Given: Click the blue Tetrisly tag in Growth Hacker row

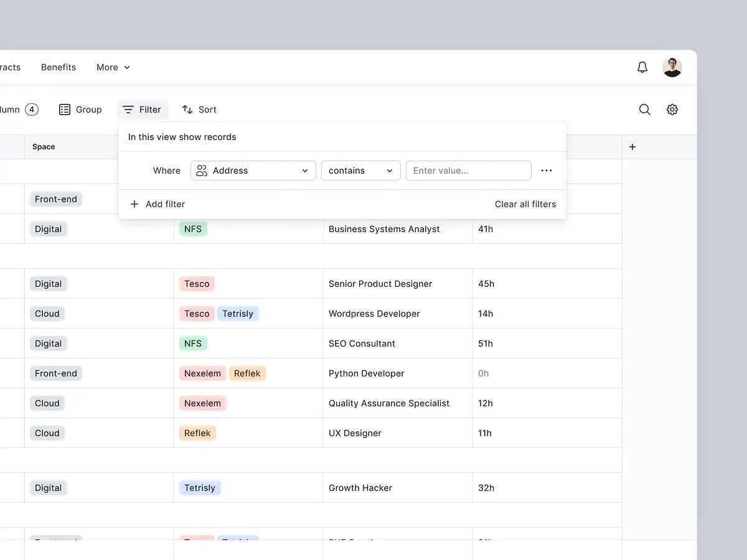Looking at the screenshot, I should point(200,488).
